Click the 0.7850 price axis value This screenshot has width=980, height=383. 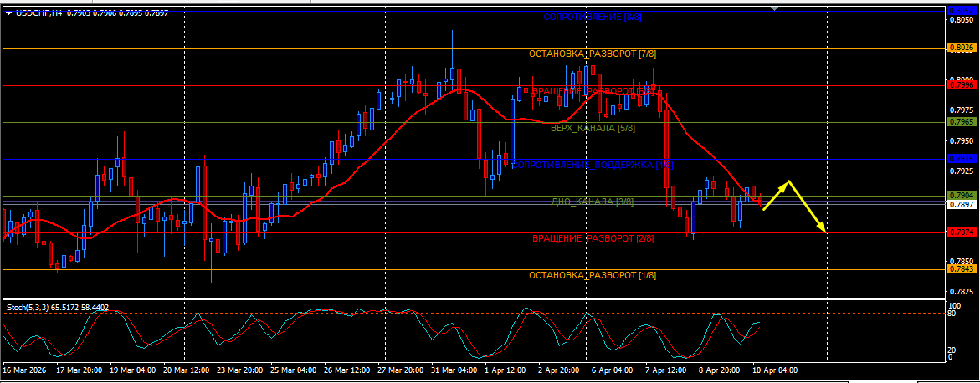coord(962,261)
